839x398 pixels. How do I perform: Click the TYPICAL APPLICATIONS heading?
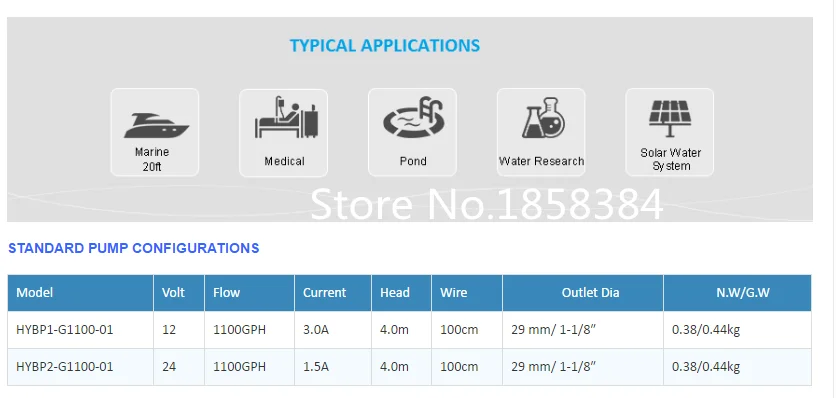tap(385, 45)
